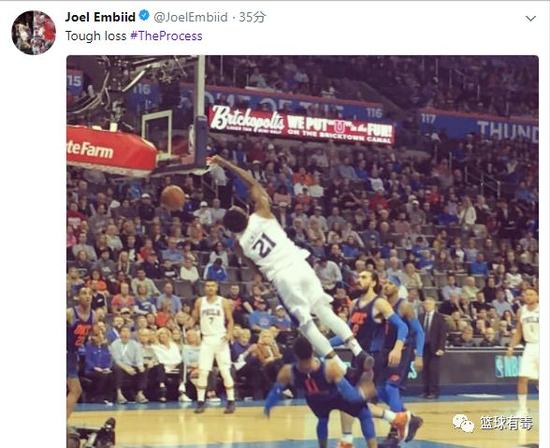Viewport: 550px width, 448px height.
Task: Click the blue verified badge
Action: (144, 16)
